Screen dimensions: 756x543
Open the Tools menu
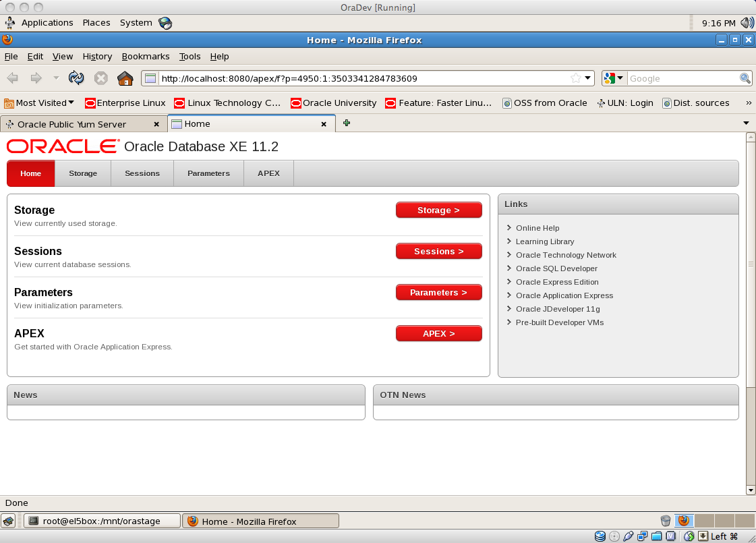click(190, 57)
